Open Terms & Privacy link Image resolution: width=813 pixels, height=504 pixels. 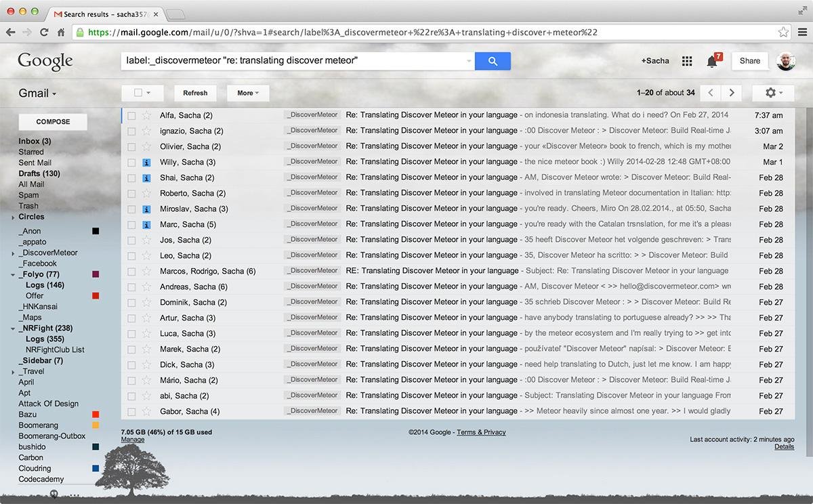[481, 432]
